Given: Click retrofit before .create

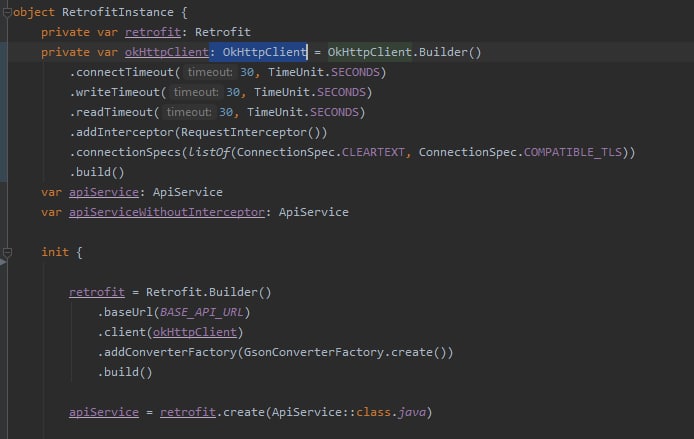Looking at the screenshot, I should (188, 412).
